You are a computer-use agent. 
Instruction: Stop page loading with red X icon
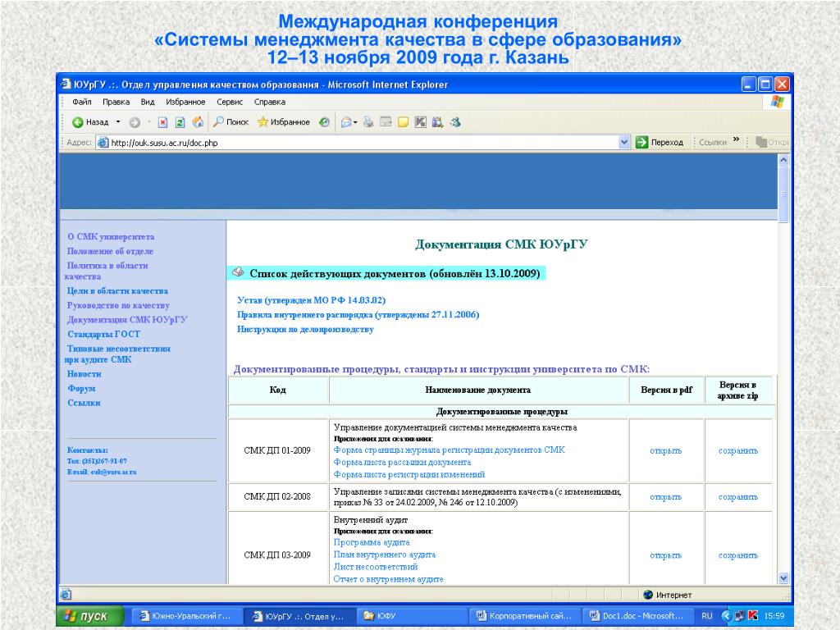(163, 122)
